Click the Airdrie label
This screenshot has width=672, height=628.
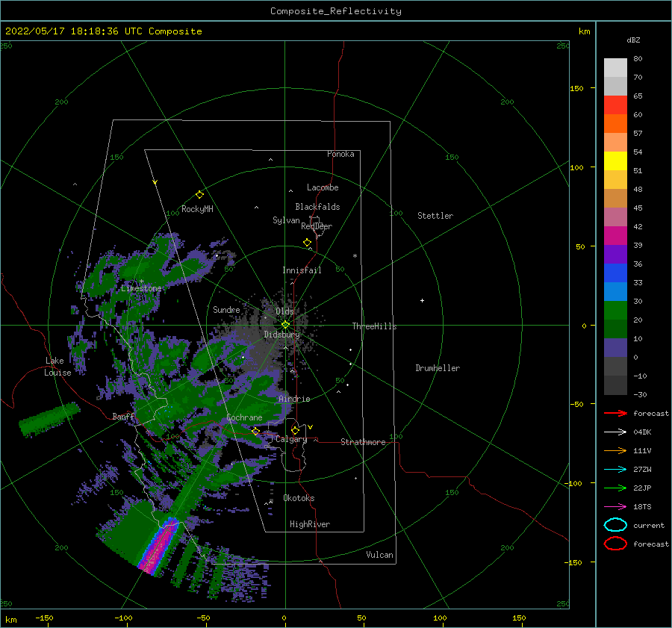click(294, 399)
